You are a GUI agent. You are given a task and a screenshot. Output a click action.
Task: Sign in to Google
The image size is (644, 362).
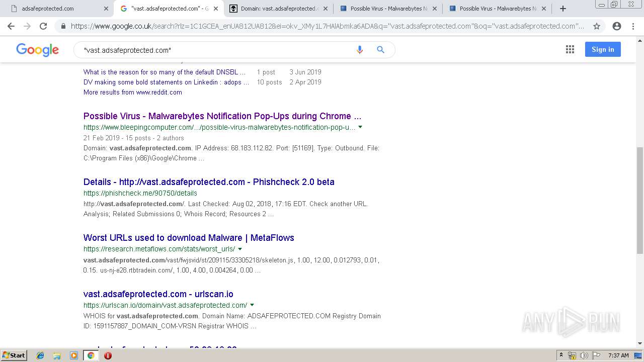point(603,49)
